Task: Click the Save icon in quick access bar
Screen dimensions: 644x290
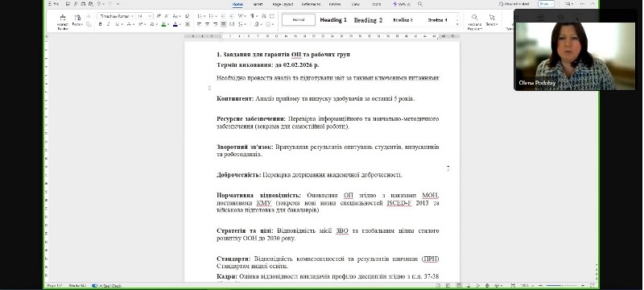Action: coord(68,4)
